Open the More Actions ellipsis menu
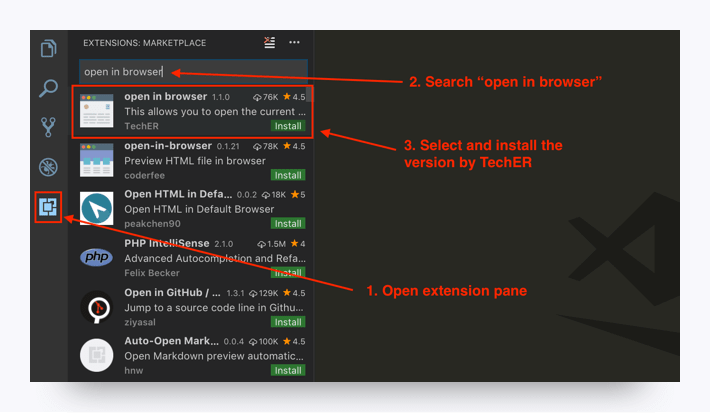The image size is (710, 413). click(x=294, y=43)
